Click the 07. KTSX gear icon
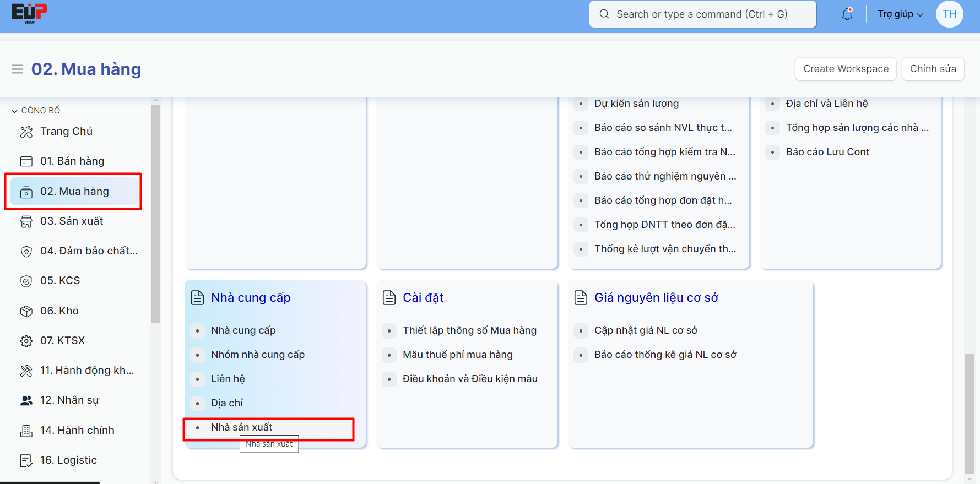 coord(26,341)
